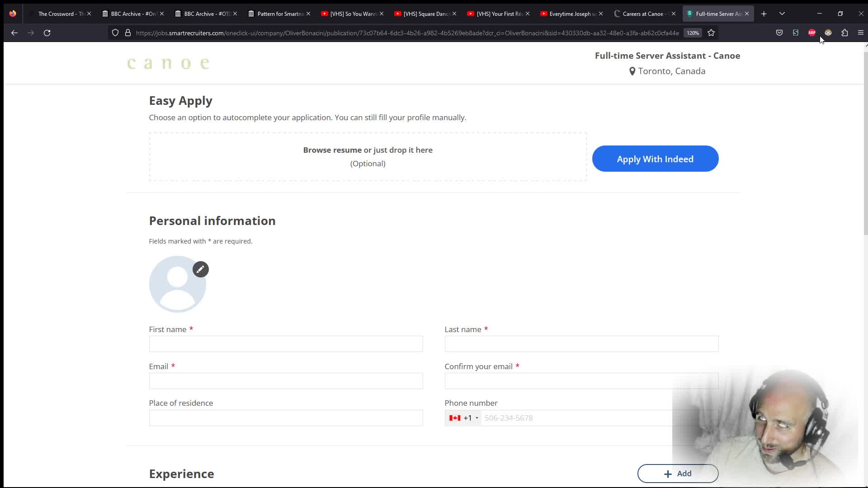Close The Crossword tab

tap(89, 14)
